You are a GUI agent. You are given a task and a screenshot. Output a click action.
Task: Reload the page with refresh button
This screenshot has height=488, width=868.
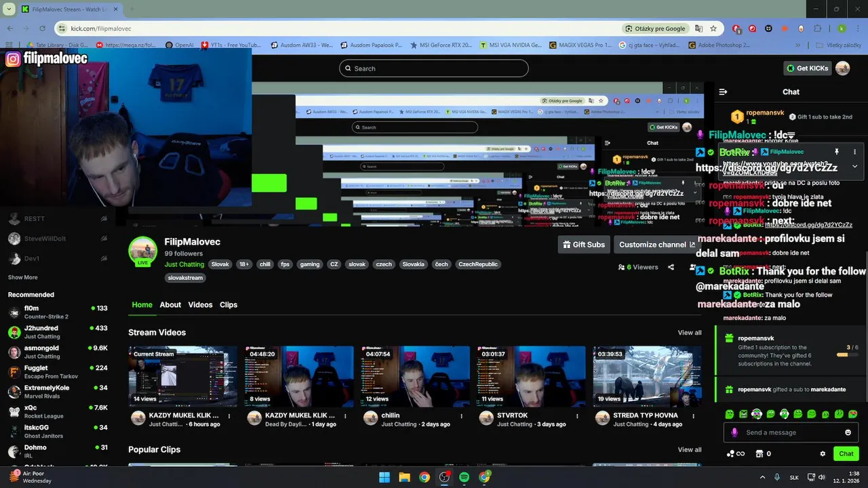(43, 28)
